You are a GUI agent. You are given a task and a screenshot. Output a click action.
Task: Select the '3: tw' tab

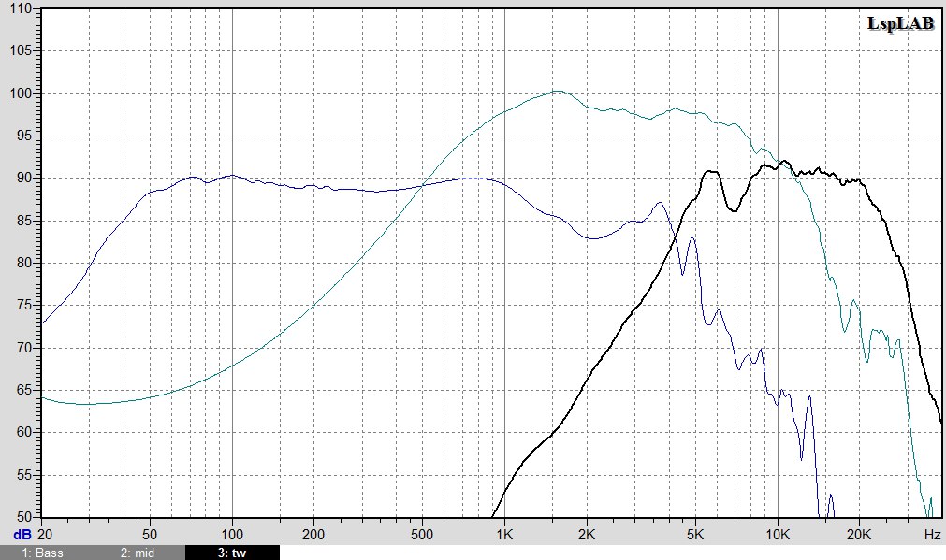[232, 553]
